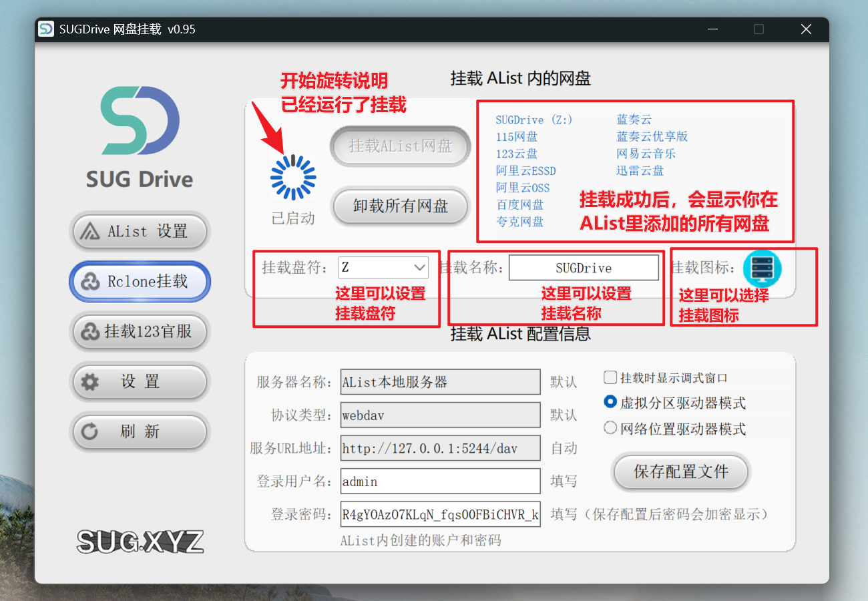Click the server mount icon image

762,268
